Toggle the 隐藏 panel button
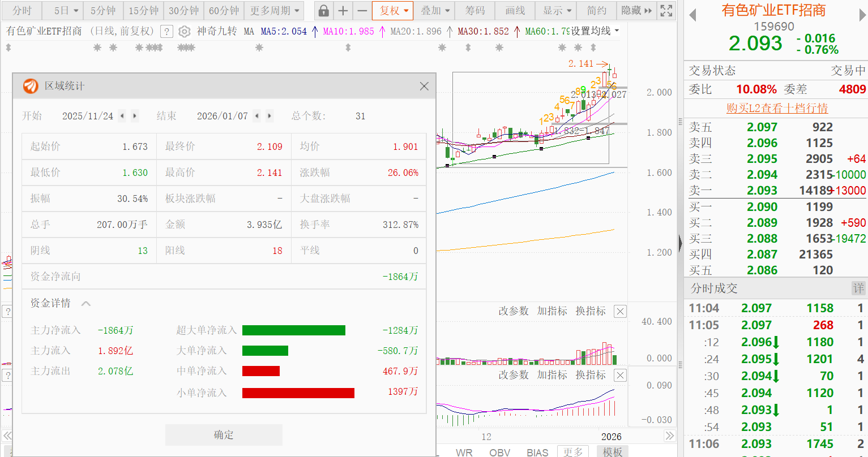The height and width of the screenshot is (457, 868). pyautogui.click(x=636, y=11)
